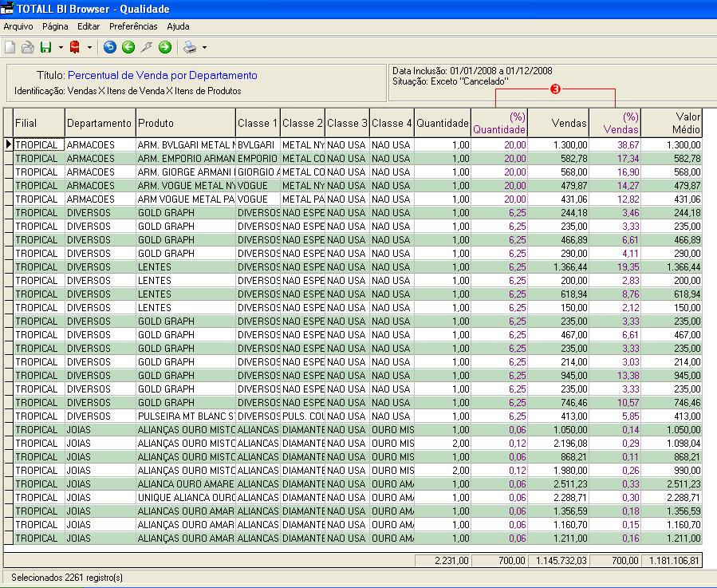717x588 pixels.
Task: Print the report using the printer icon
Action: [190, 47]
